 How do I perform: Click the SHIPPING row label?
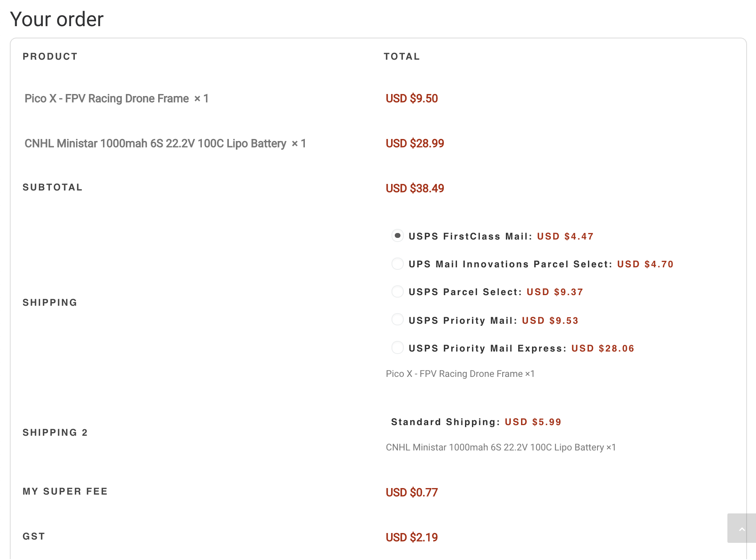pyautogui.click(x=49, y=302)
